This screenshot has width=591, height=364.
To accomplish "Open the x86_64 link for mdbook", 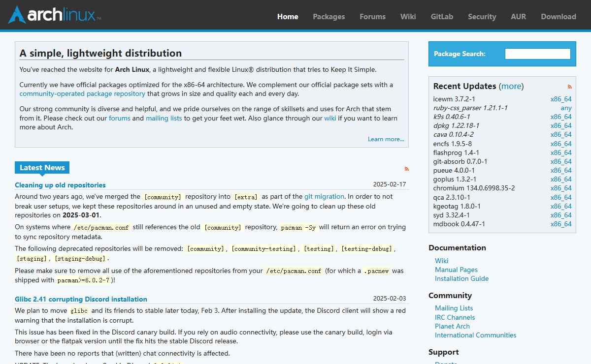I will click(x=561, y=224).
